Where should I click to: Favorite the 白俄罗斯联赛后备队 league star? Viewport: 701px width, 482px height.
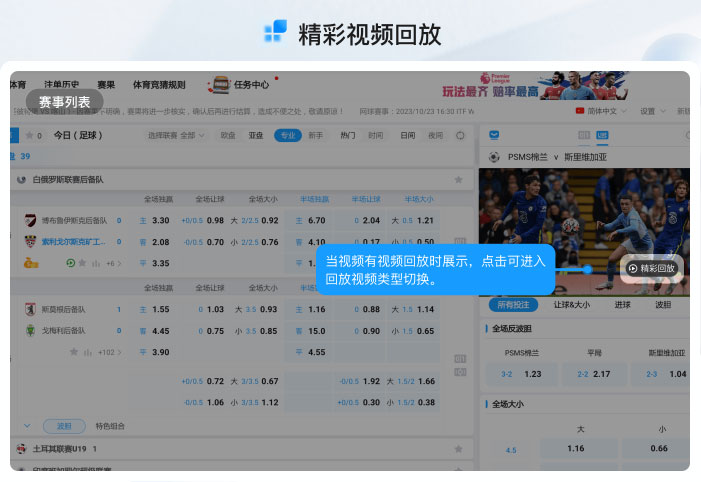[458, 179]
